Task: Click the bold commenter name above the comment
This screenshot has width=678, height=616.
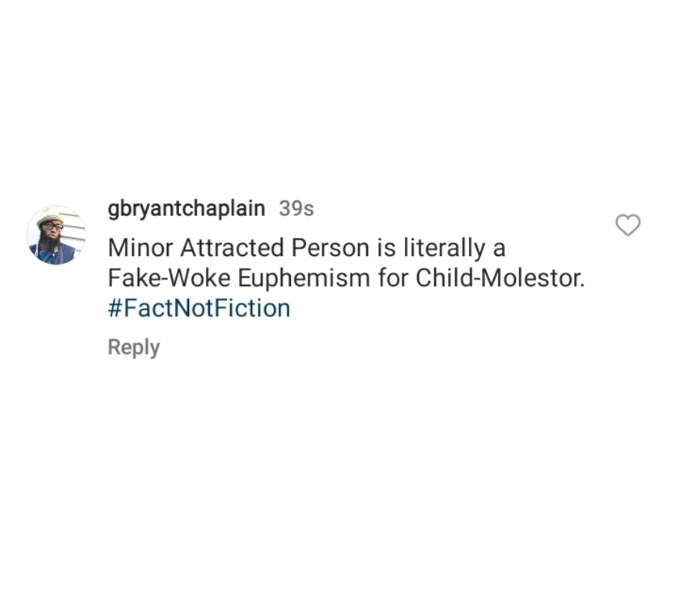Action: click(x=186, y=208)
